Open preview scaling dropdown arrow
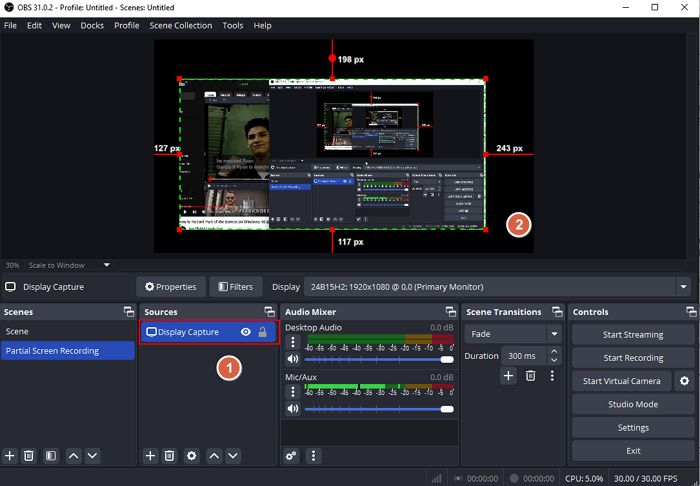The width and height of the screenshot is (700, 486). (107, 265)
